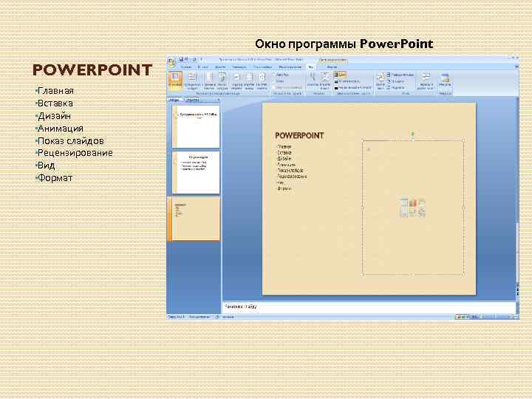This screenshot has width=532, height=399.
Task: Click Insert SmartArt icon in content placeholder
Action: pos(421,203)
